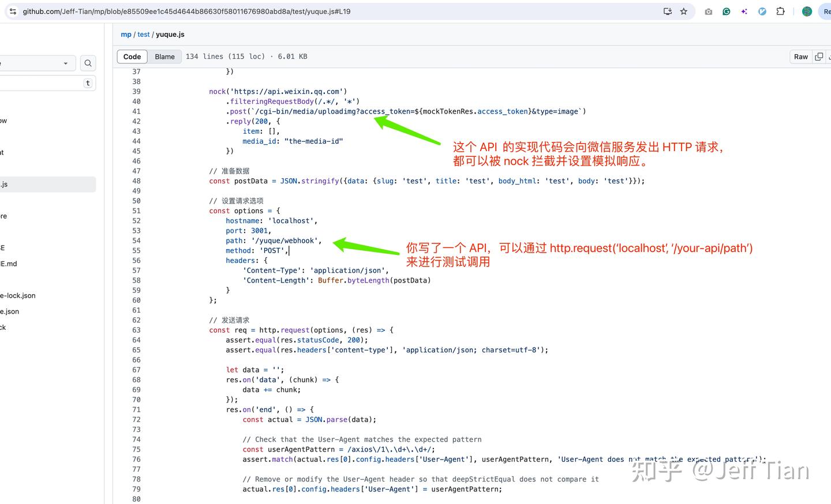The height and width of the screenshot is (504, 831).
Task: Click the Chrome profile avatar
Action: tap(806, 11)
